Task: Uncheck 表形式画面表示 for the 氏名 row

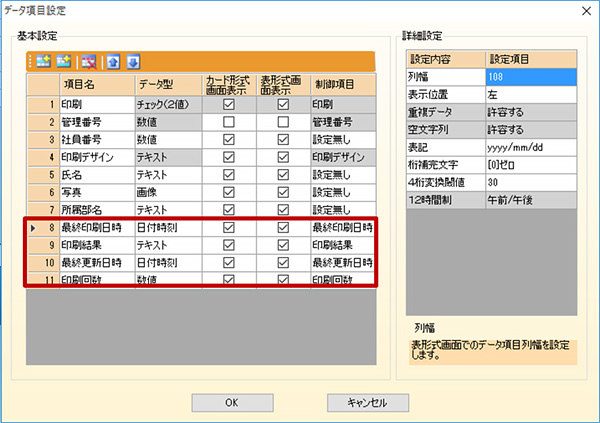Action: 283,174
